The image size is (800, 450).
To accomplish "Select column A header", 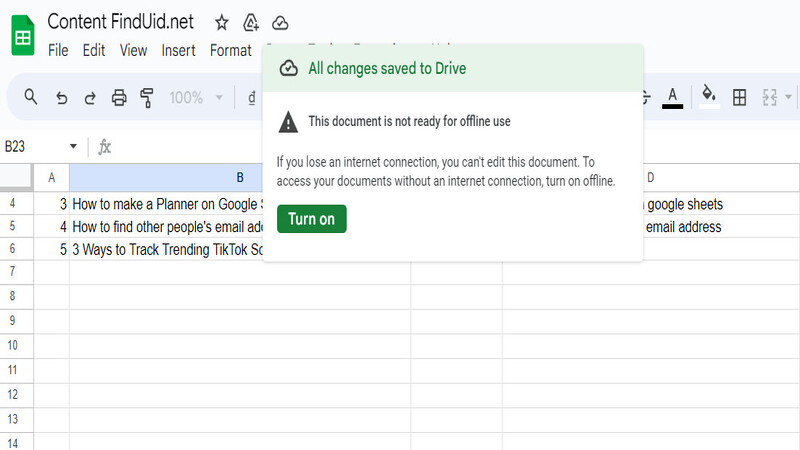I will pyautogui.click(x=52, y=178).
